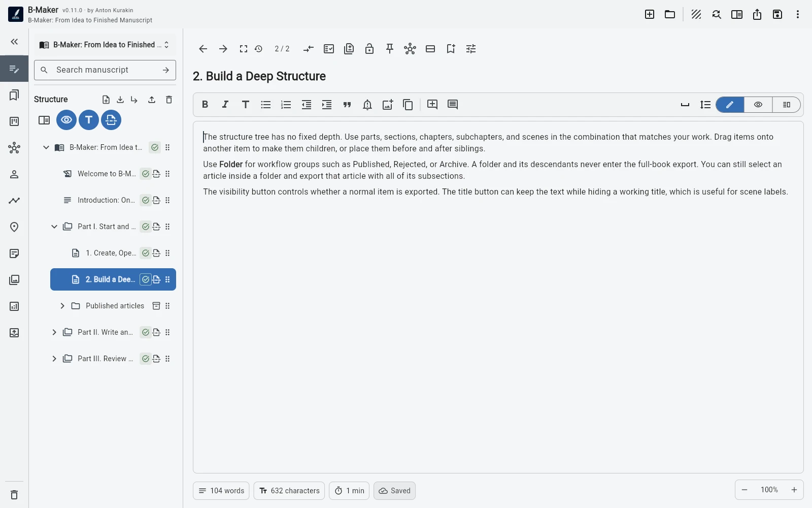
Task: Insert an image into the text
Action: [x=388, y=105]
